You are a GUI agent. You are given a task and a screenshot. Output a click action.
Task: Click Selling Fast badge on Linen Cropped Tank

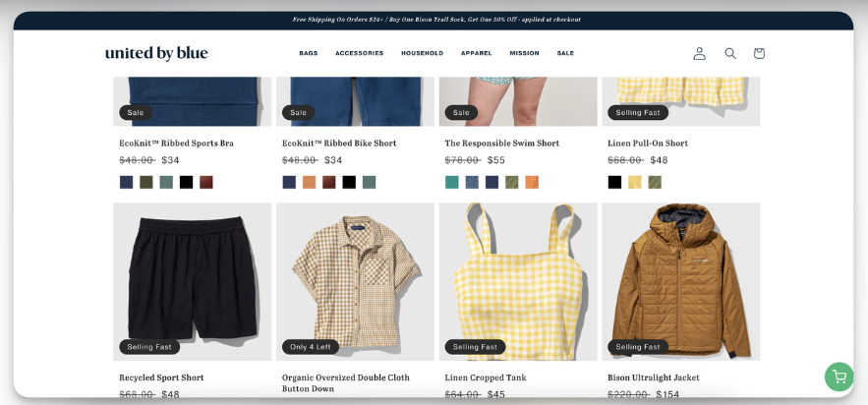[475, 347]
